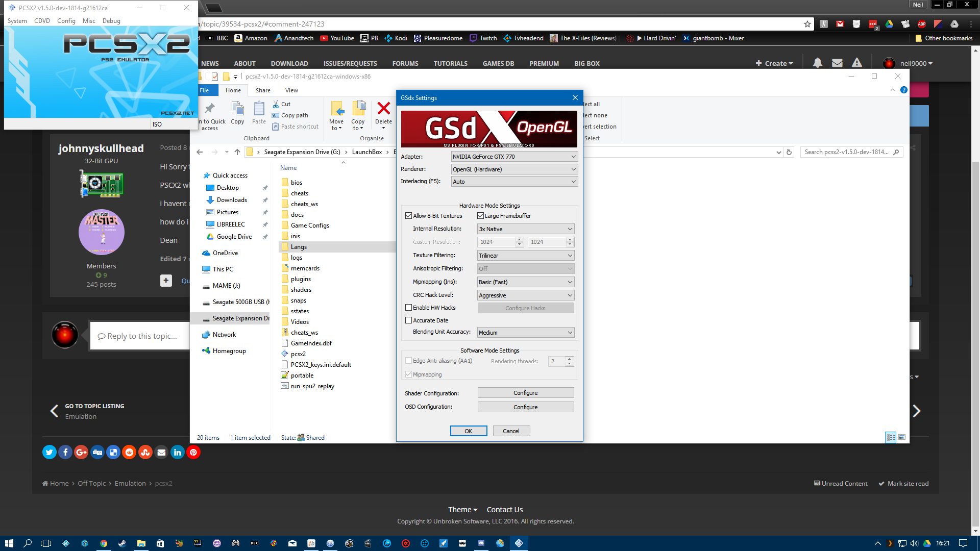This screenshot has height=551, width=980.
Task: Toggle Large Framebuffer checkbox
Action: tap(480, 216)
